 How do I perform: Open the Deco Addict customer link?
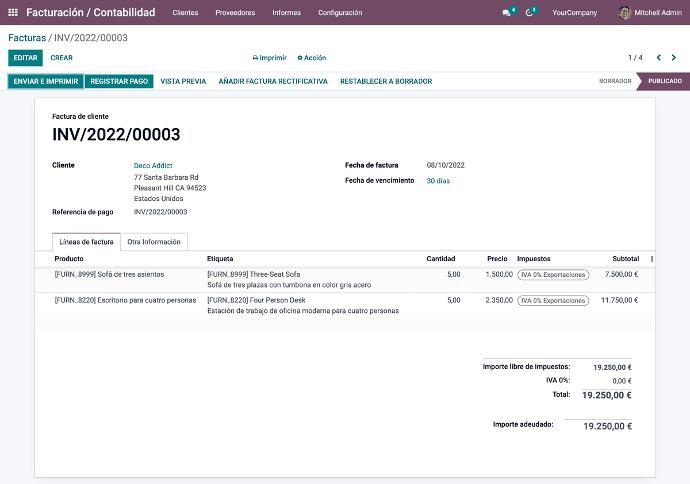point(153,165)
